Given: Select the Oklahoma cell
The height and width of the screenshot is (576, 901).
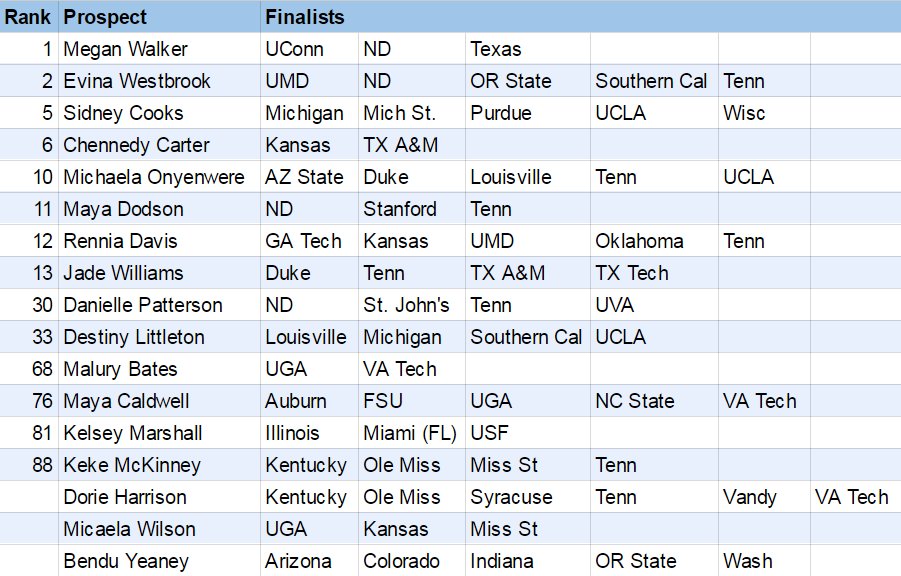Looking at the screenshot, I should (x=654, y=241).
